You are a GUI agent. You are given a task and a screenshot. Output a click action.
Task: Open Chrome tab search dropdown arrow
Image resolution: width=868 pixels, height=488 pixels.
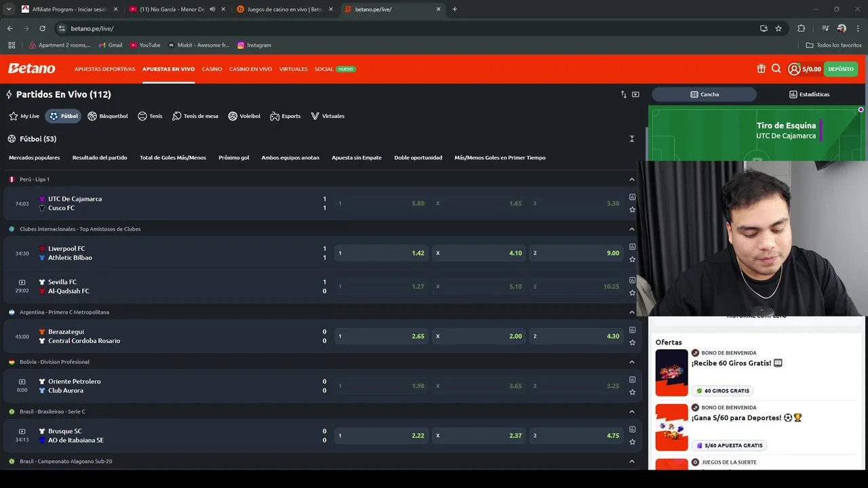9,9
